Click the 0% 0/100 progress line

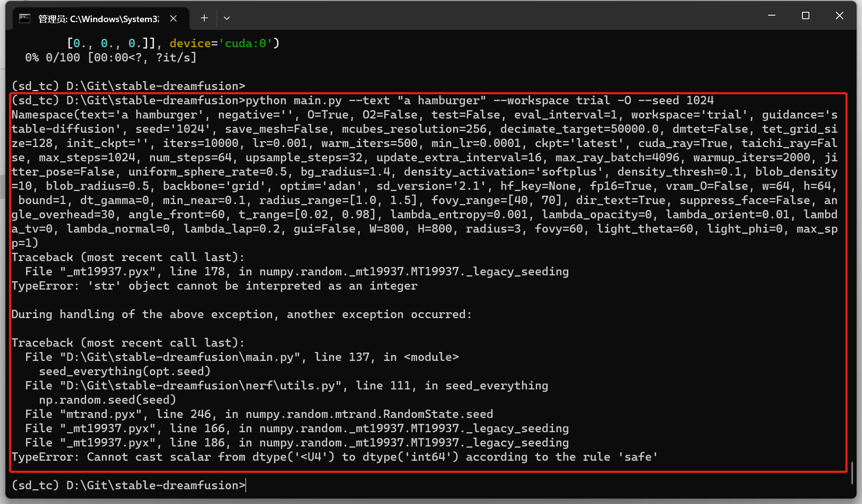pos(111,58)
